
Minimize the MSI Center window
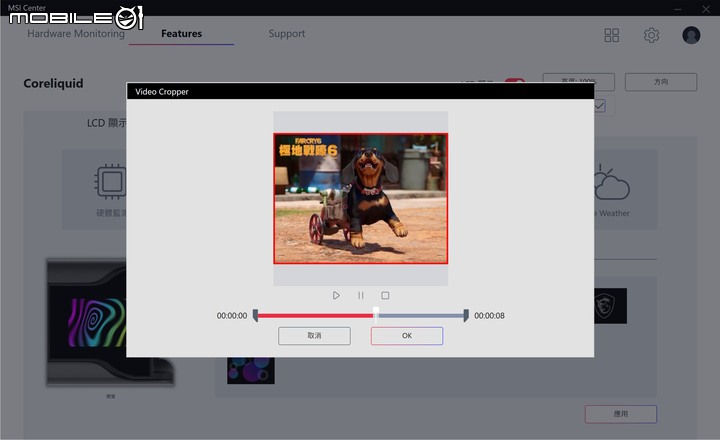click(678, 9)
